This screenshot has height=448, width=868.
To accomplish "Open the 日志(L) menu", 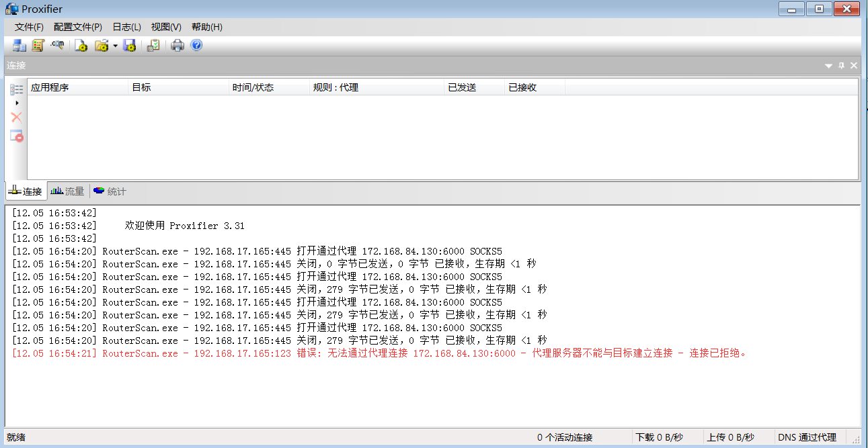I will [x=126, y=27].
